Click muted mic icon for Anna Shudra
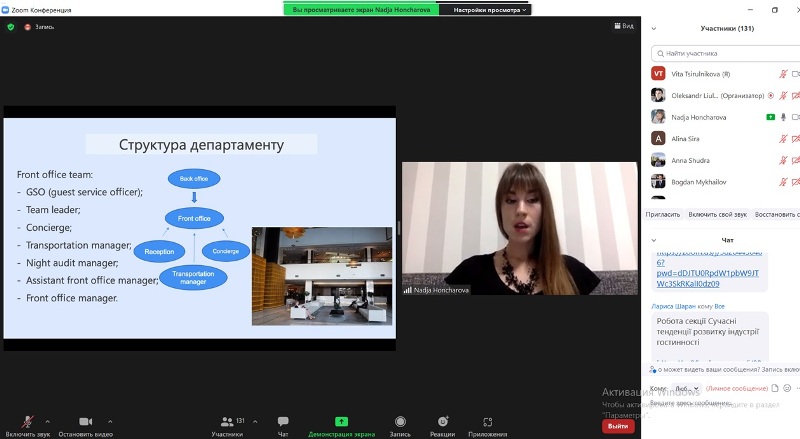800x439 pixels. pos(783,160)
